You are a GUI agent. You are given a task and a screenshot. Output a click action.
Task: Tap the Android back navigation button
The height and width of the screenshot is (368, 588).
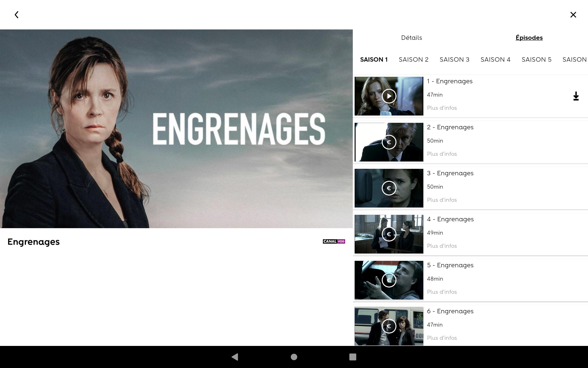point(235,357)
